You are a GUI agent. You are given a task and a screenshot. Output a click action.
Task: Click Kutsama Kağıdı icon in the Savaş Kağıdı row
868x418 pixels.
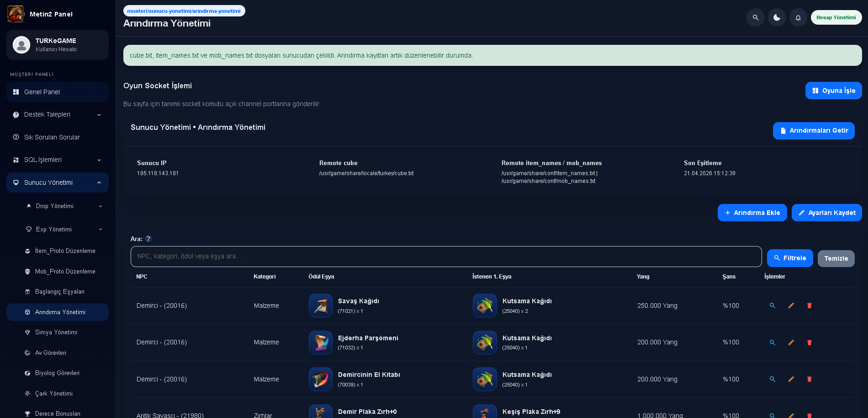485,305
